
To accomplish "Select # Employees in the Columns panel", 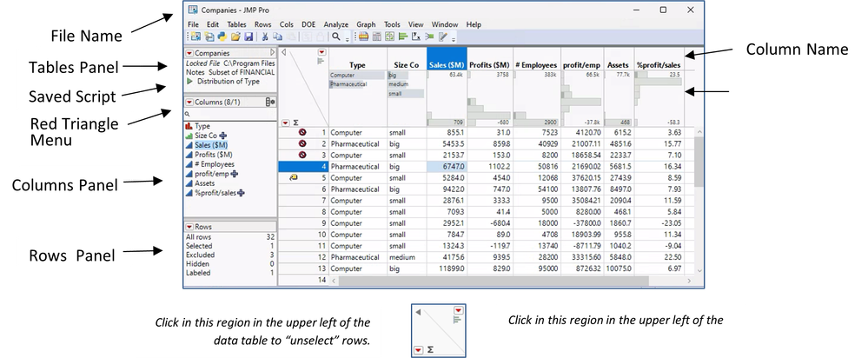I will tap(215, 163).
